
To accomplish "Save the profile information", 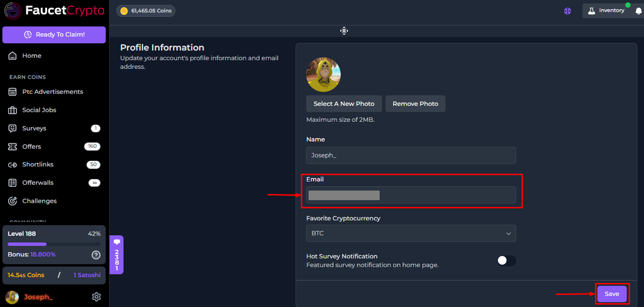I will [612, 294].
